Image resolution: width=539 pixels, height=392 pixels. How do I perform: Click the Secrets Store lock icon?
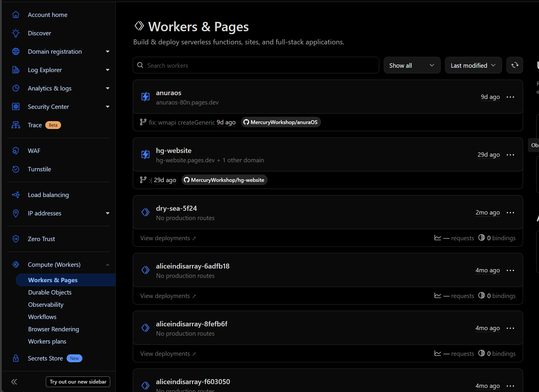[16, 358]
